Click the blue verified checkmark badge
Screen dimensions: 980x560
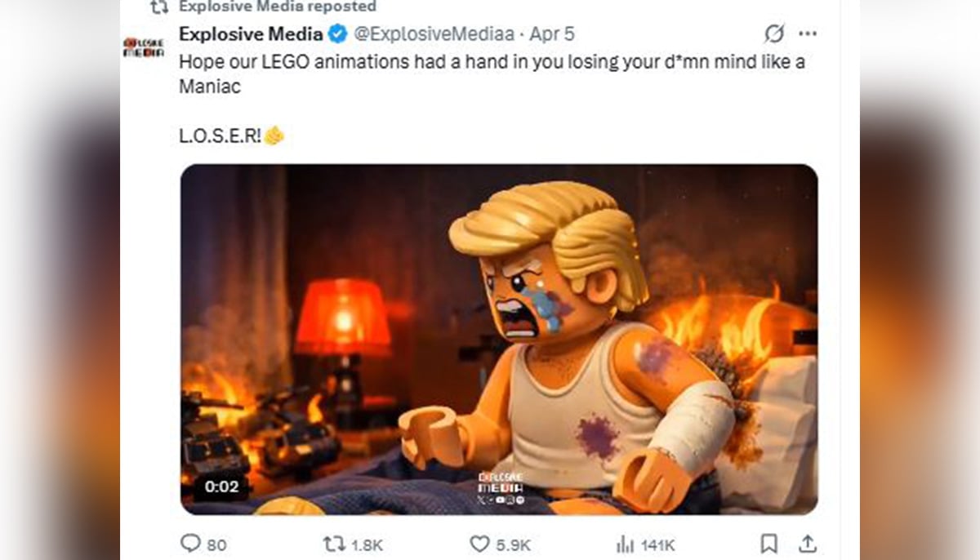336,34
